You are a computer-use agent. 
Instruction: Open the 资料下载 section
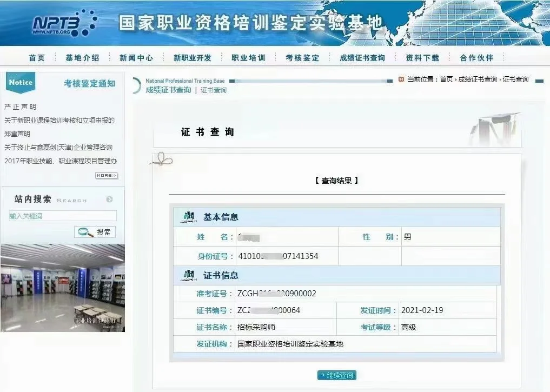[421, 57]
